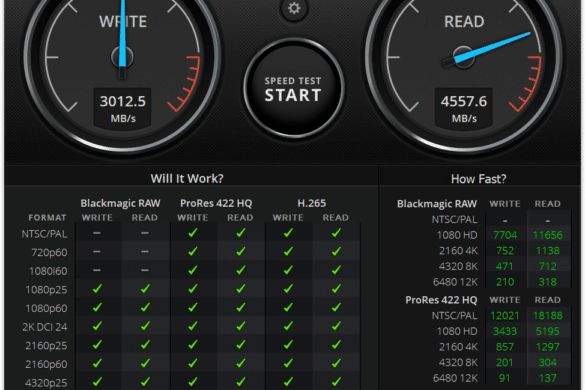Click Blackmagic RAW write checkmark for 1080p25

[97, 288]
